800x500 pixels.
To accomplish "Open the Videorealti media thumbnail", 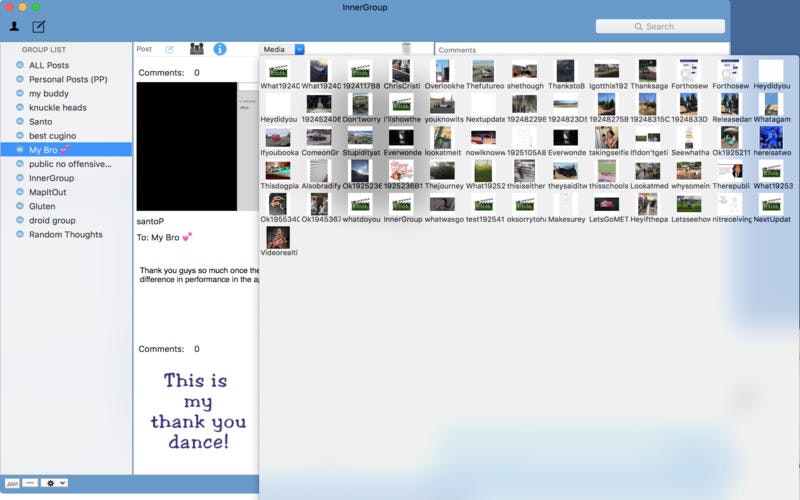I will point(278,238).
